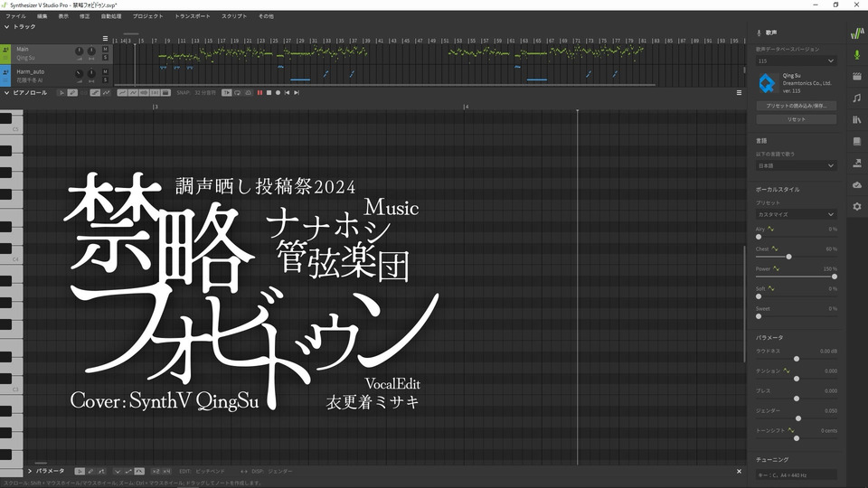Click the リセット button

click(796, 119)
